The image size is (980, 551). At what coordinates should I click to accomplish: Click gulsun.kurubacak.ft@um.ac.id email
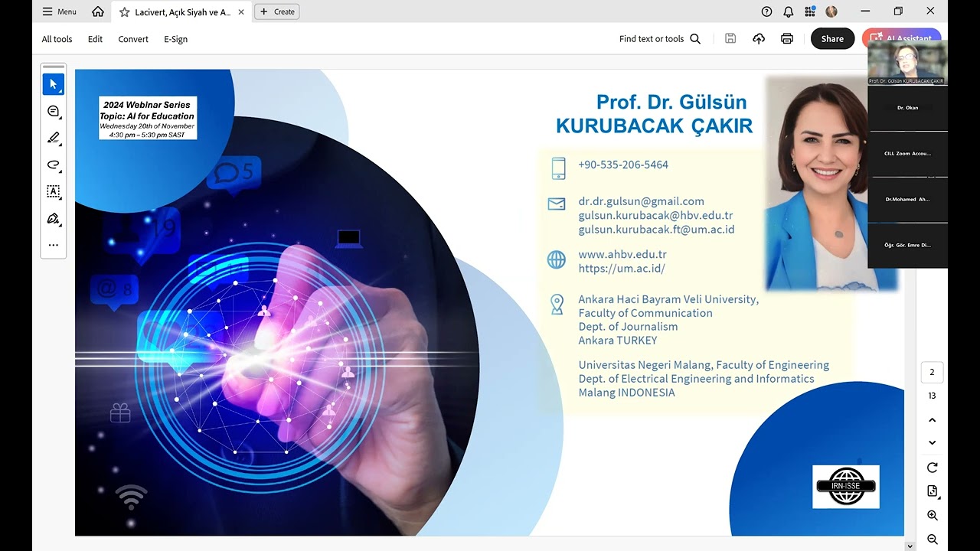[656, 230]
